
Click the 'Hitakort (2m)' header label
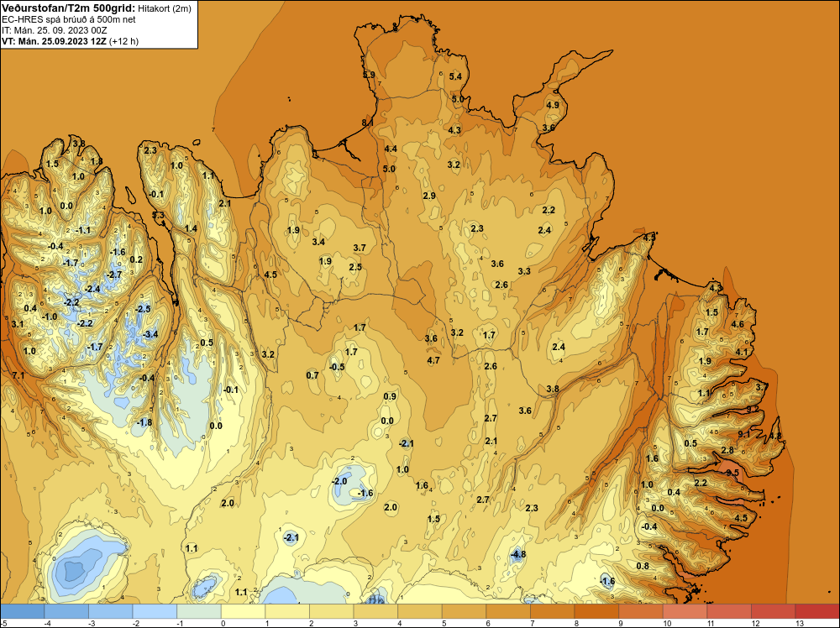coord(165,8)
